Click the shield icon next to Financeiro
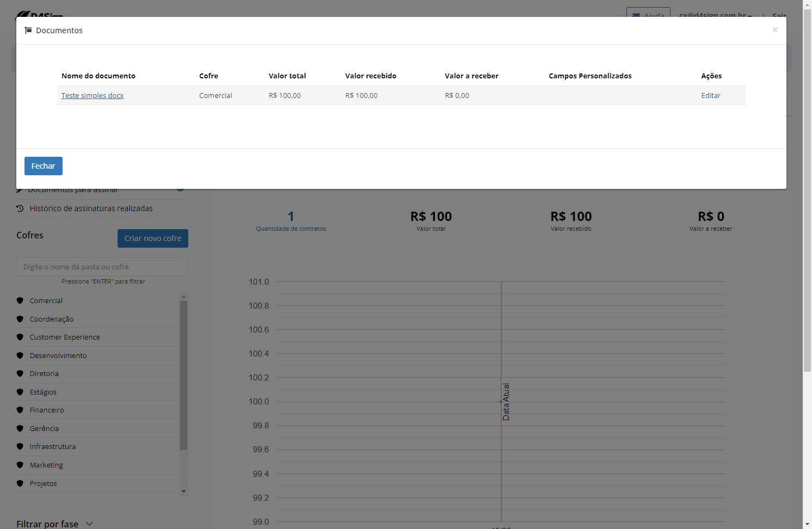Viewport: 812px width, 529px height. [20, 410]
